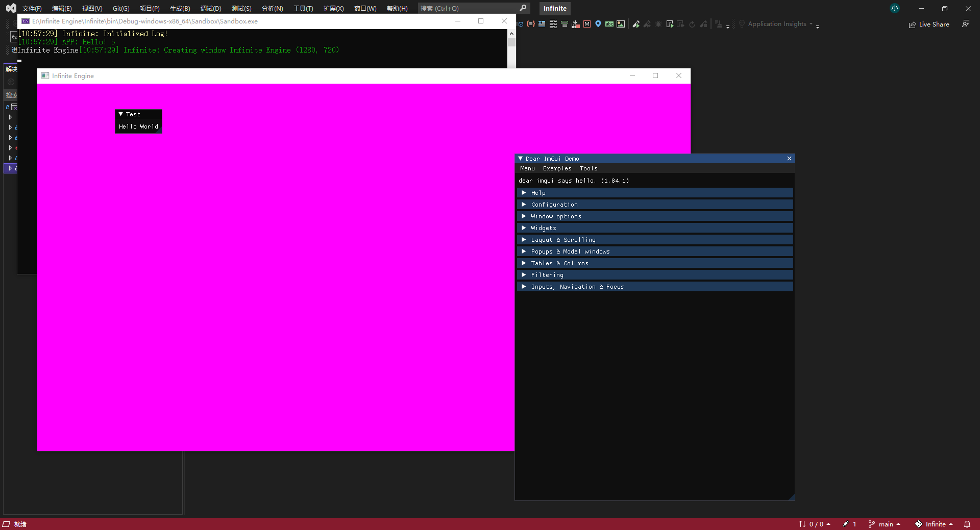Click the document with green play icon

click(670, 24)
